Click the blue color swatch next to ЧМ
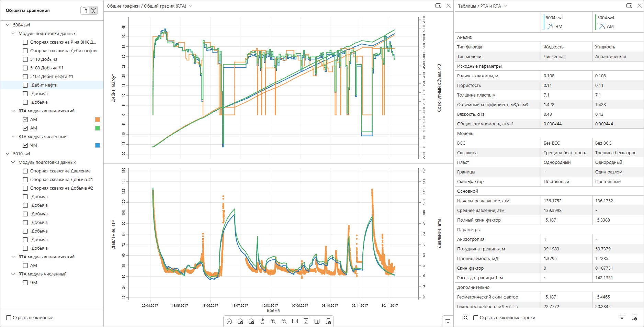The height and width of the screenshot is (327, 644). click(98, 145)
